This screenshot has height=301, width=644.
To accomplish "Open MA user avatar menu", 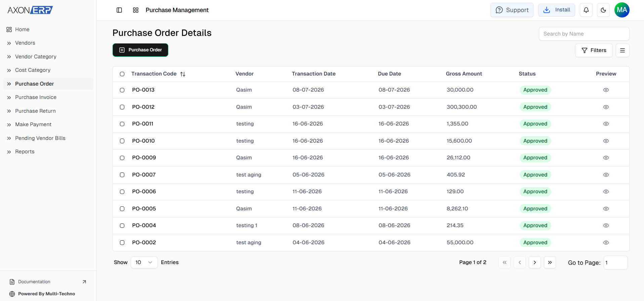I will click(x=622, y=10).
